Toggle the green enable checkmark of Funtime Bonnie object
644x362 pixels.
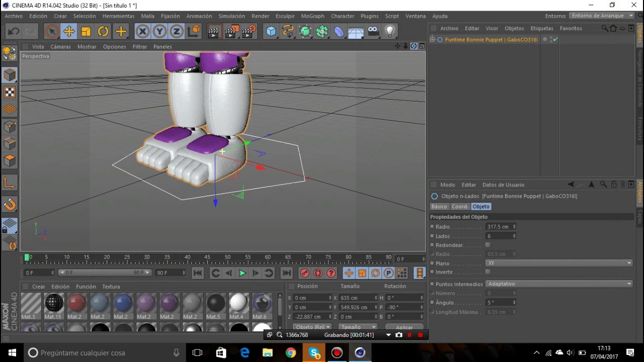[555, 40]
